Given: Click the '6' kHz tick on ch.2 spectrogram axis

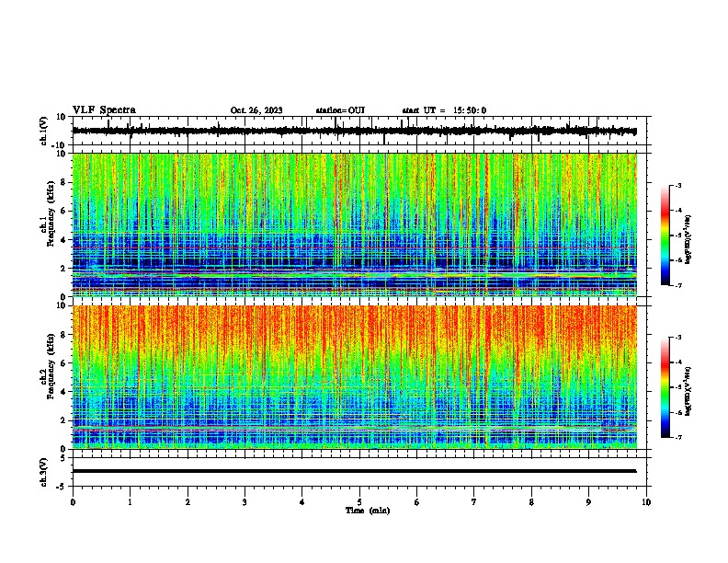Looking at the screenshot, I should pos(64,363).
